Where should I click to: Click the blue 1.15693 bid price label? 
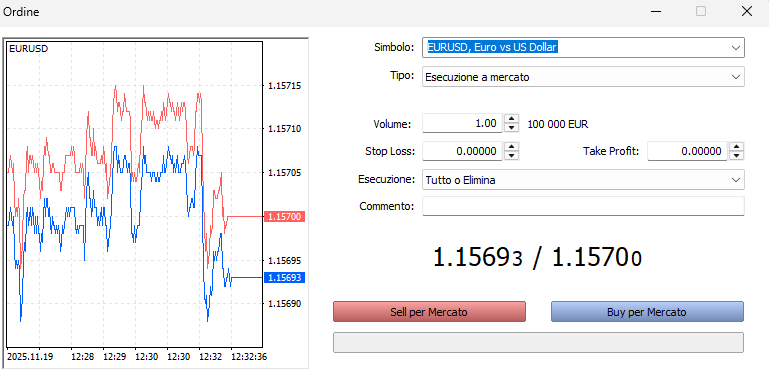click(284, 278)
